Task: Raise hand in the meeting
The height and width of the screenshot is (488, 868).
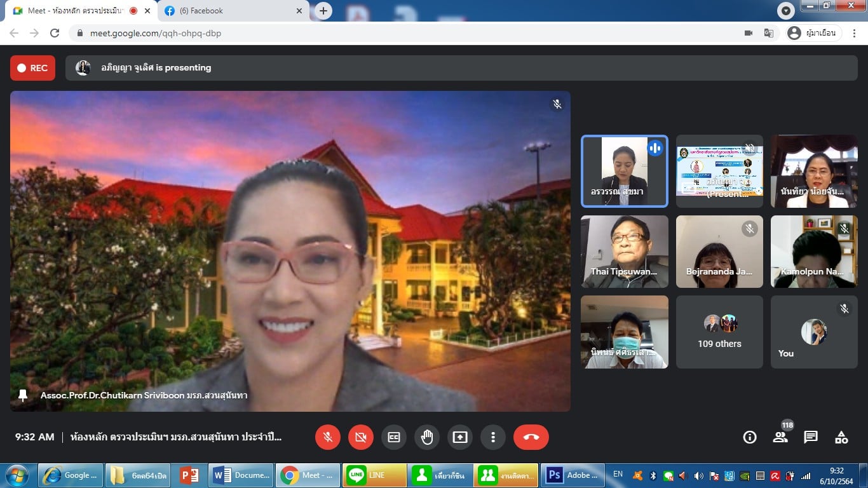Action: [427, 437]
